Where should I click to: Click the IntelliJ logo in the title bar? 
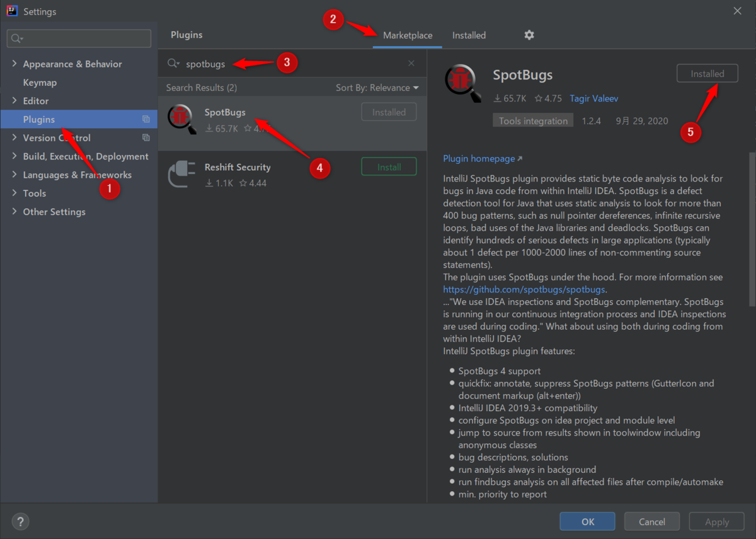11,11
